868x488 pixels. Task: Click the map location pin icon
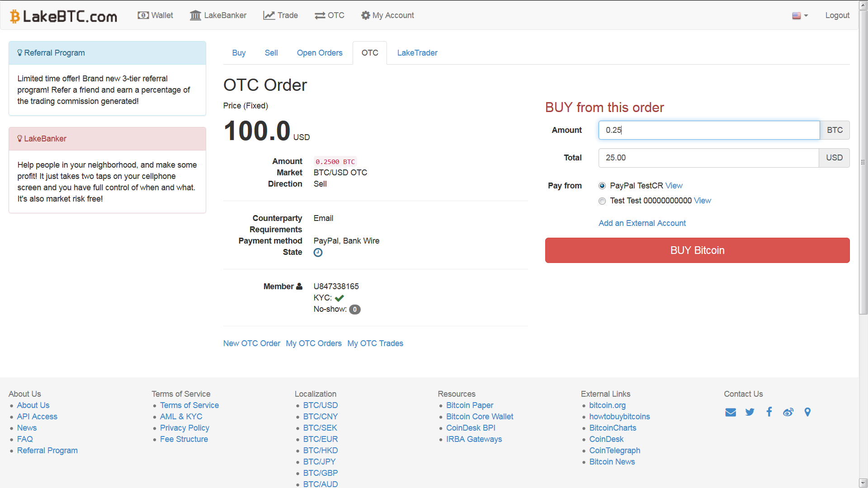point(807,412)
